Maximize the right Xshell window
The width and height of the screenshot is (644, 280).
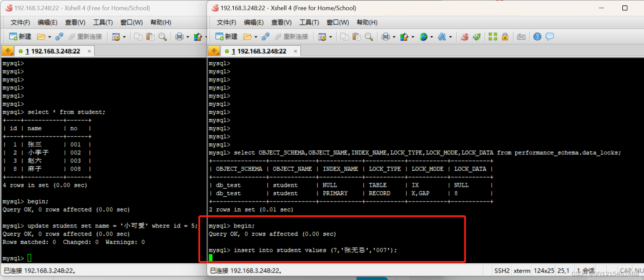[625, 8]
